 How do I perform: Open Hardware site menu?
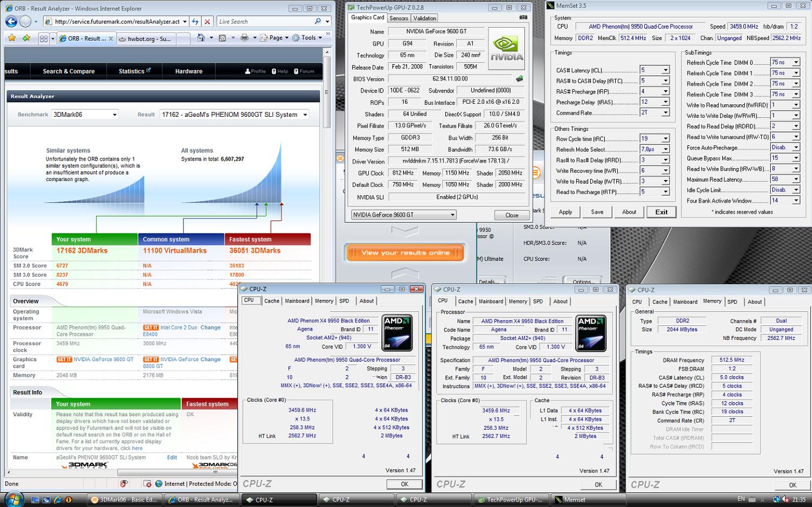[189, 71]
